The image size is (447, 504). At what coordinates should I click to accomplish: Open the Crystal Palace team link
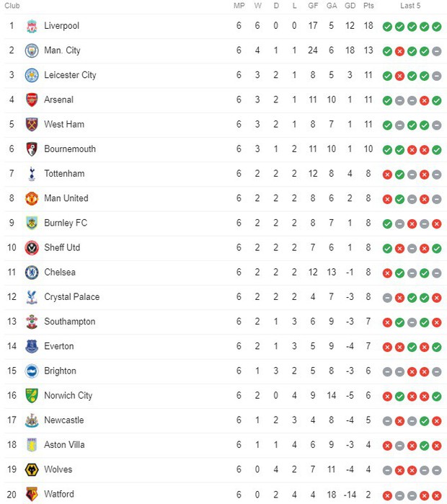[71, 297]
